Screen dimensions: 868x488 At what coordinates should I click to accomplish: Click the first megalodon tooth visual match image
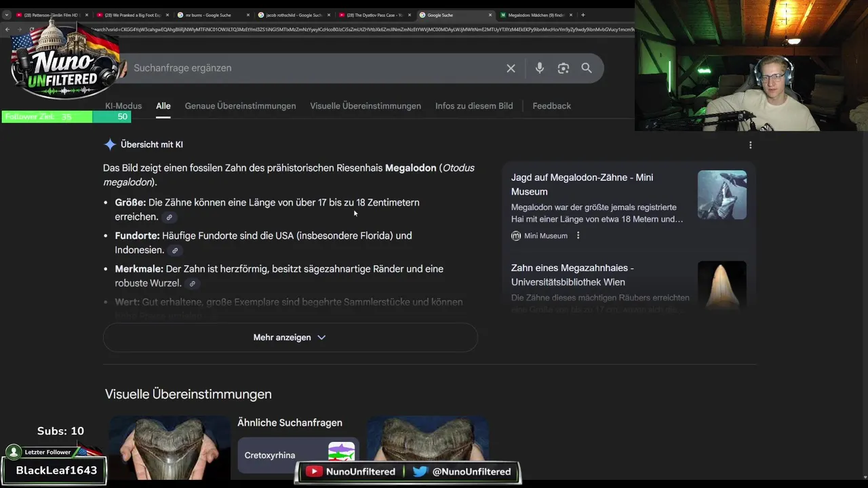click(x=170, y=447)
